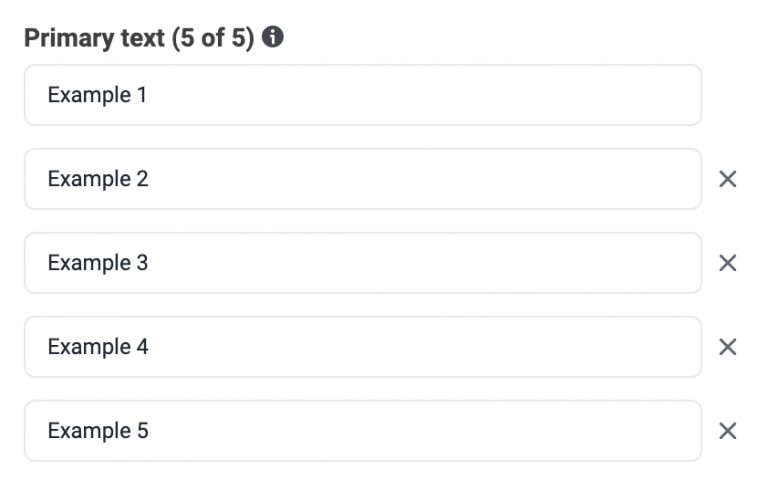Viewport: 768px width, 491px height.
Task: Edit the third primary text entry
Action: tap(362, 263)
